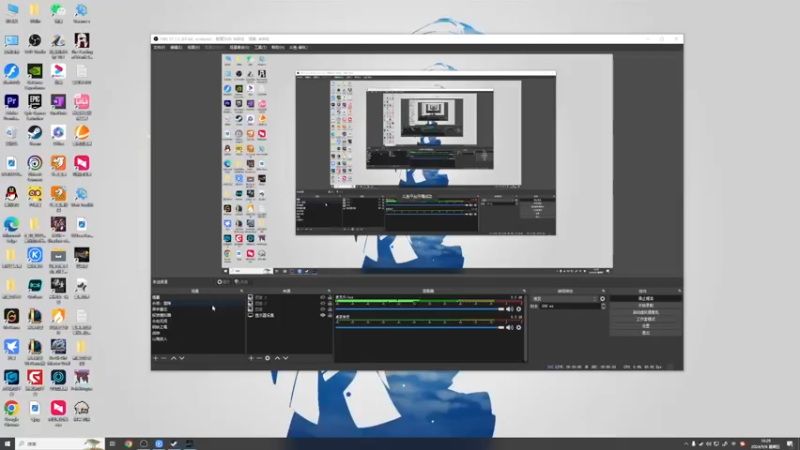Pop out the Sources dock panel

point(329,291)
